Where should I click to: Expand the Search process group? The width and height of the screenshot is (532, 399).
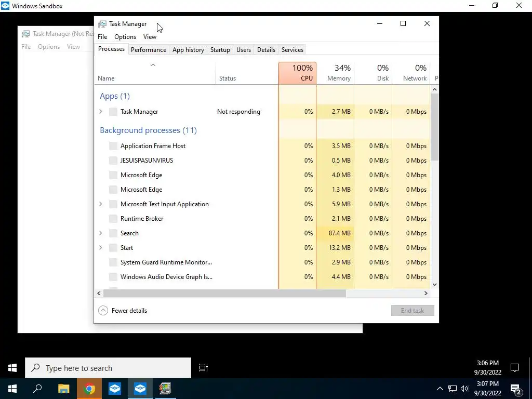pyautogui.click(x=101, y=233)
